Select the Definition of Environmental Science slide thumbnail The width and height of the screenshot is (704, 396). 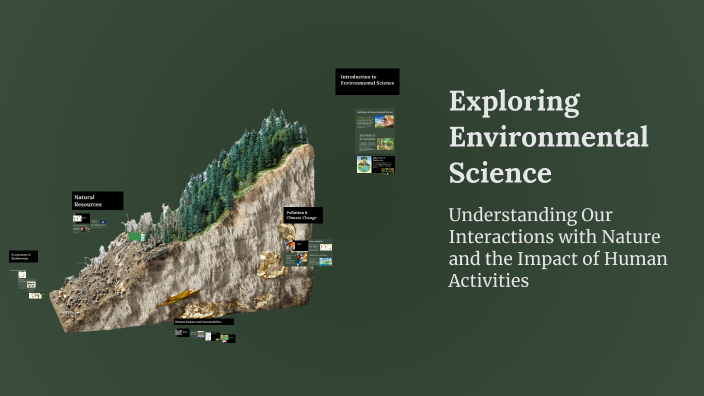pyautogui.click(x=375, y=119)
